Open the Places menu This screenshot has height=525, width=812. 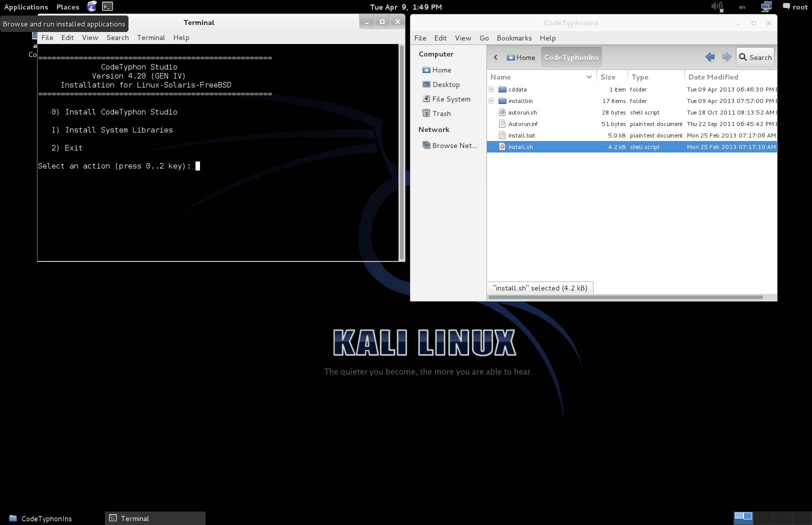point(67,7)
